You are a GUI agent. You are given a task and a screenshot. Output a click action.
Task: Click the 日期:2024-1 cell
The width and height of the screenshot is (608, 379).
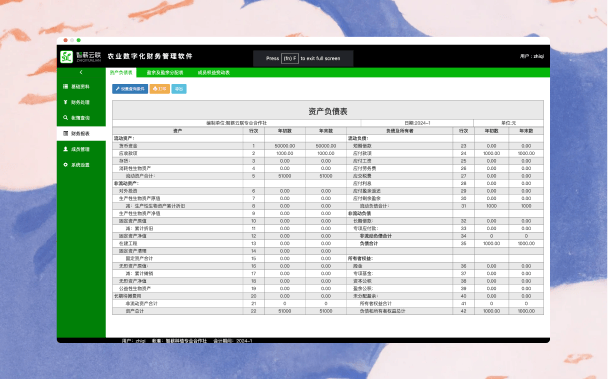[417, 123]
